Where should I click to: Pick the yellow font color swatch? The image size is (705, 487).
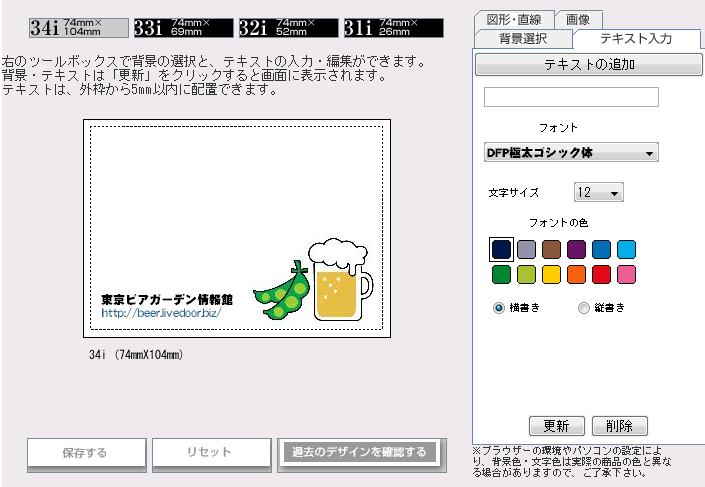coord(550,274)
